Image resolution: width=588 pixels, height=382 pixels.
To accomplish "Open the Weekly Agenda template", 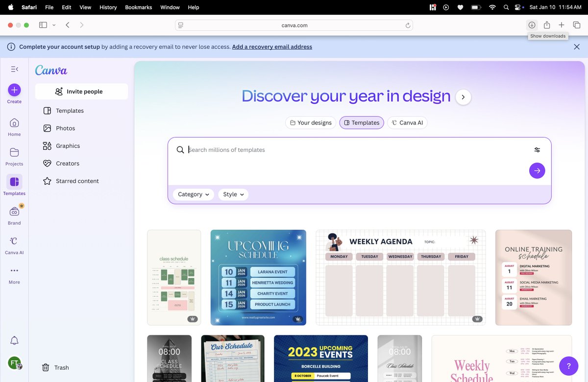I will [x=401, y=277].
